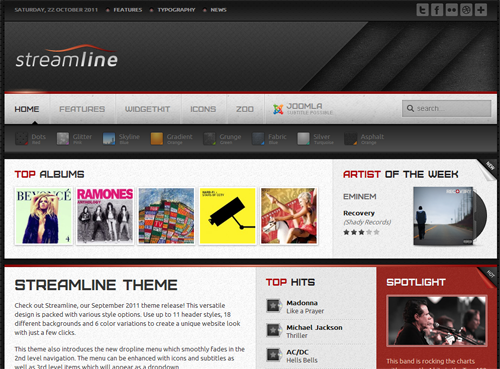Open the yellow security camera album cover
Screen dimensions: 500x369
(x=228, y=216)
